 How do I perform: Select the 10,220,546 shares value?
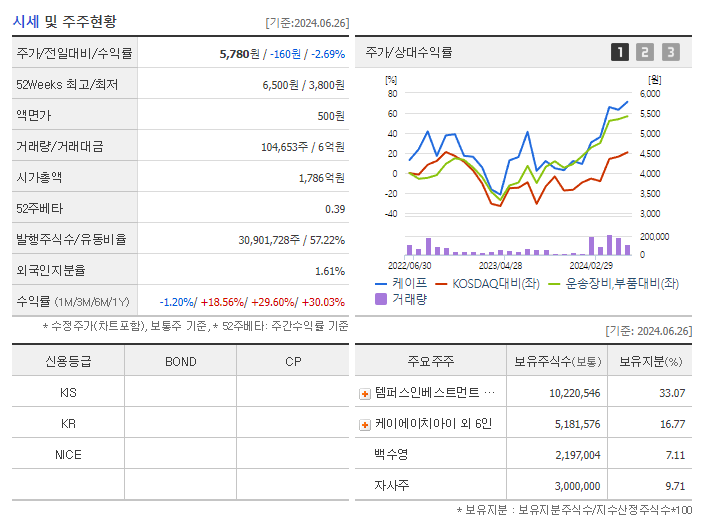[x=575, y=393]
